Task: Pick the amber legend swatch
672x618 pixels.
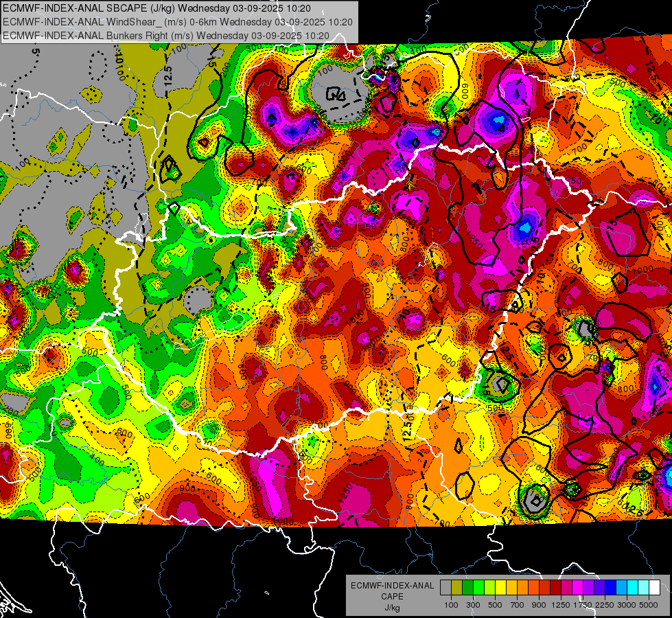Action: tap(511, 588)
